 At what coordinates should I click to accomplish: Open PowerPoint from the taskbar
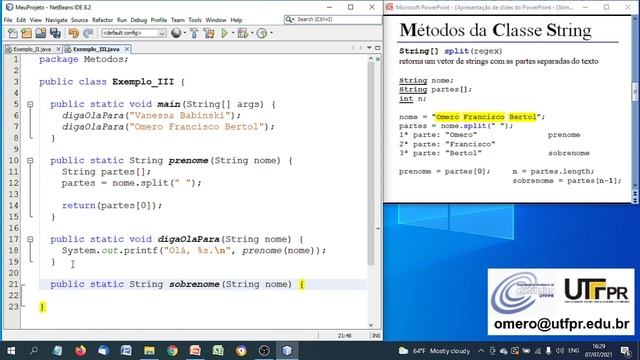[195, 351]
